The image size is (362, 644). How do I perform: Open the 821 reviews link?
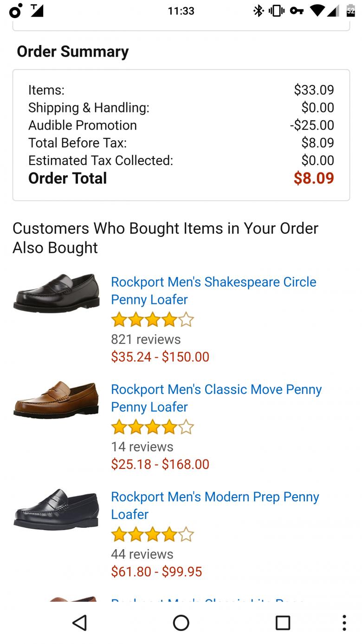[x=146, y=339]
